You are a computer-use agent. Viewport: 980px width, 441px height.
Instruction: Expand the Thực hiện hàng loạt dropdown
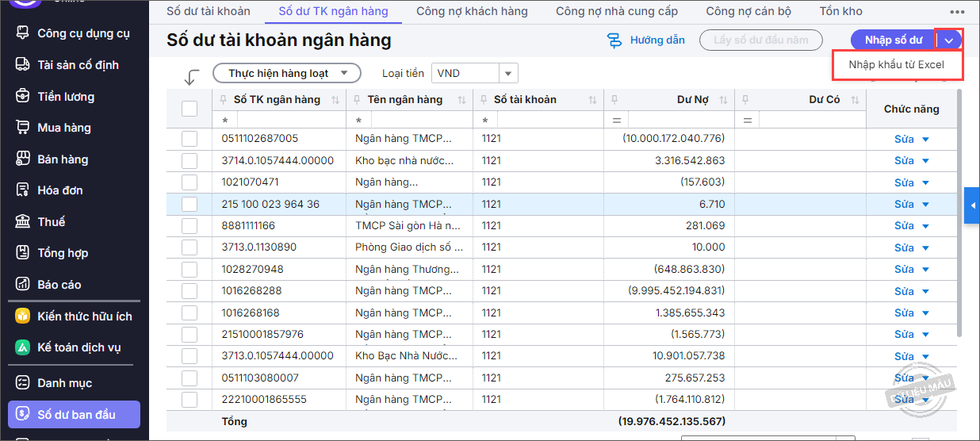344,74
